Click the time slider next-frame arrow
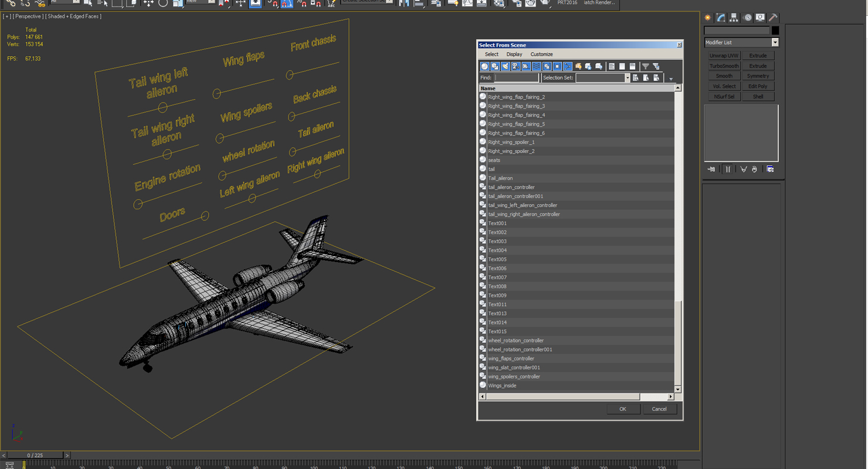Viewport: 868px width, 469px height. 67,455
